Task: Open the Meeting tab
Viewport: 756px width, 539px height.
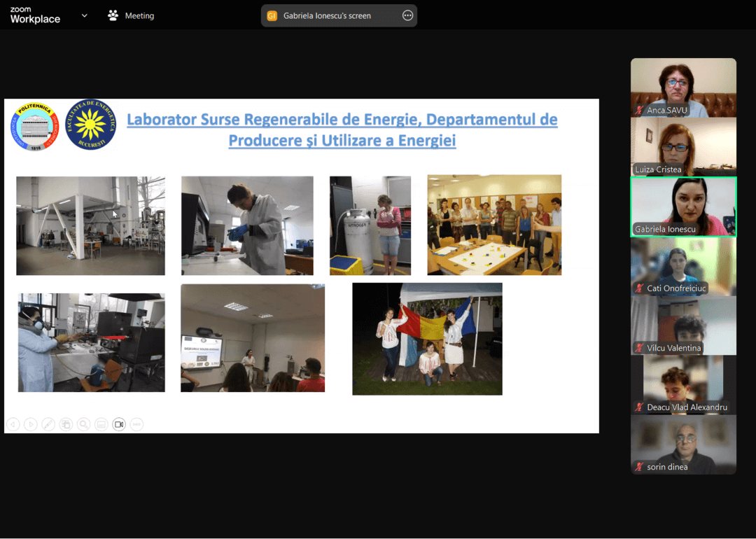Action: click(131, 15)
